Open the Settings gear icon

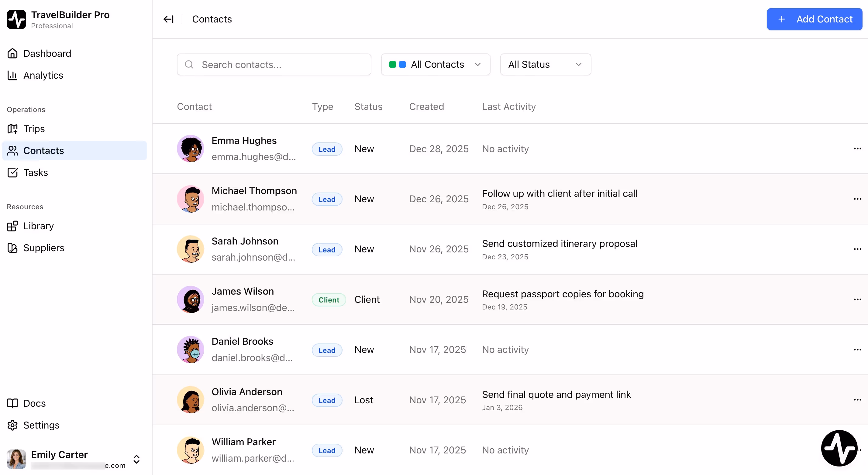pyautogui.click(x=12, y=425)
